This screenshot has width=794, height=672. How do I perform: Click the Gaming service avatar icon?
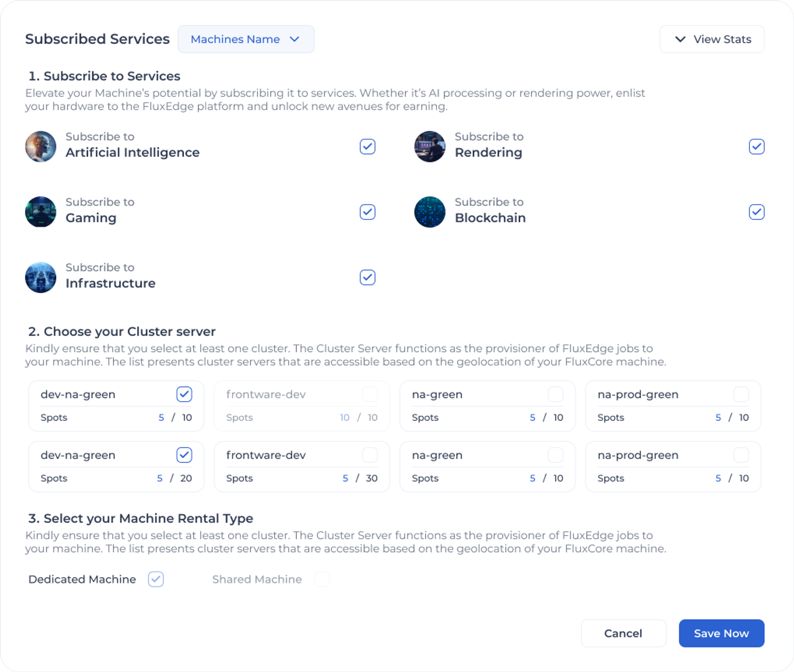tap(40, 212)
